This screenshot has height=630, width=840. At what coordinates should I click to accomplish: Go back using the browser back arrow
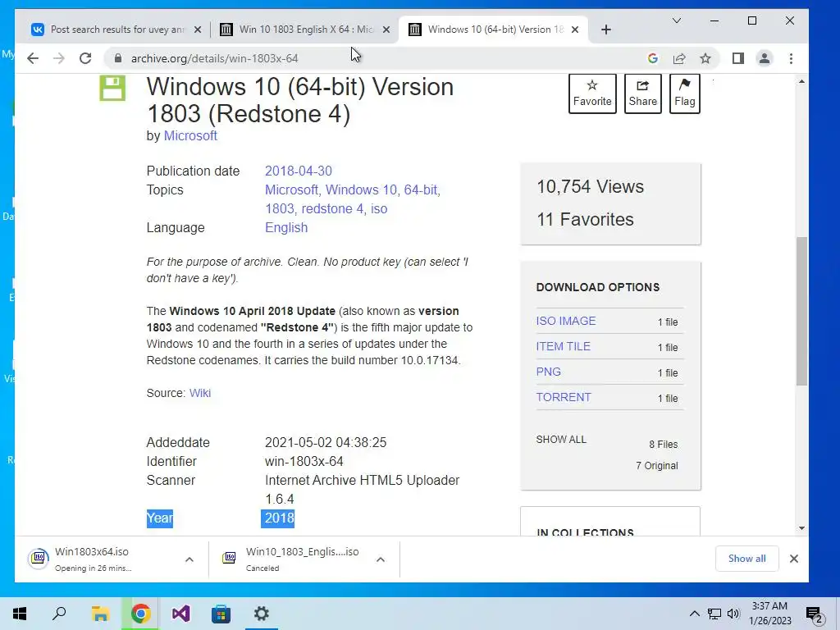[33, 58]
